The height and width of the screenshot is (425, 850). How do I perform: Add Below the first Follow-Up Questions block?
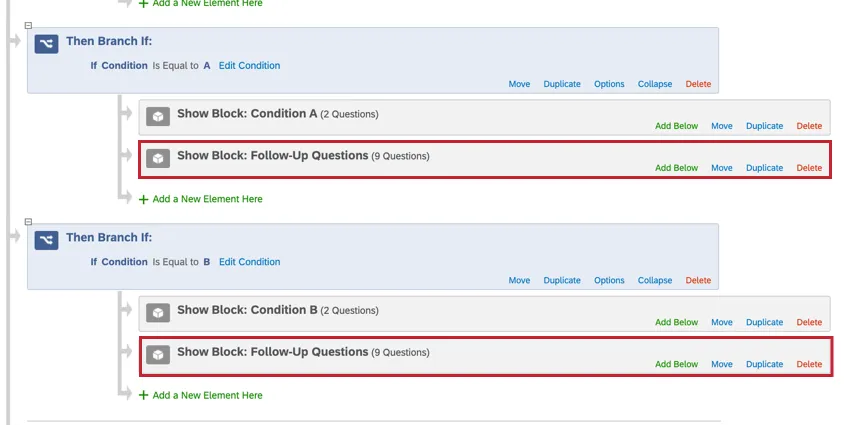[x=676, y=168]
